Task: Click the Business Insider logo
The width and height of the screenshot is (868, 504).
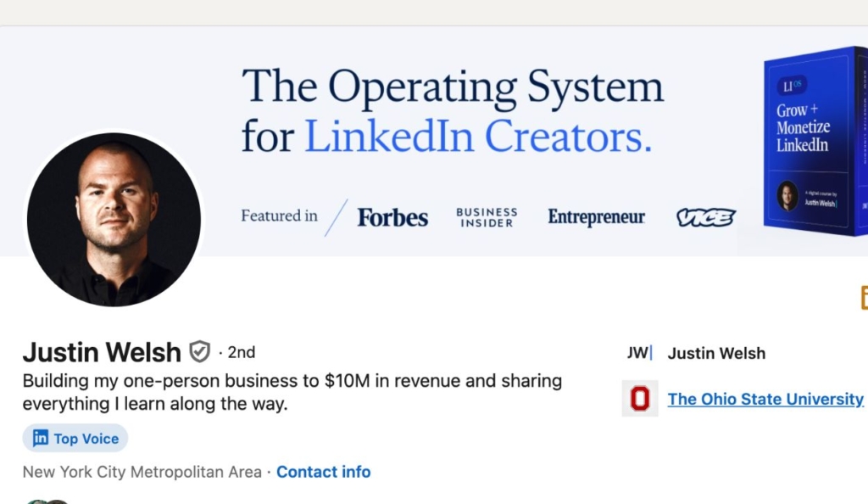Action: click(487, 217)
